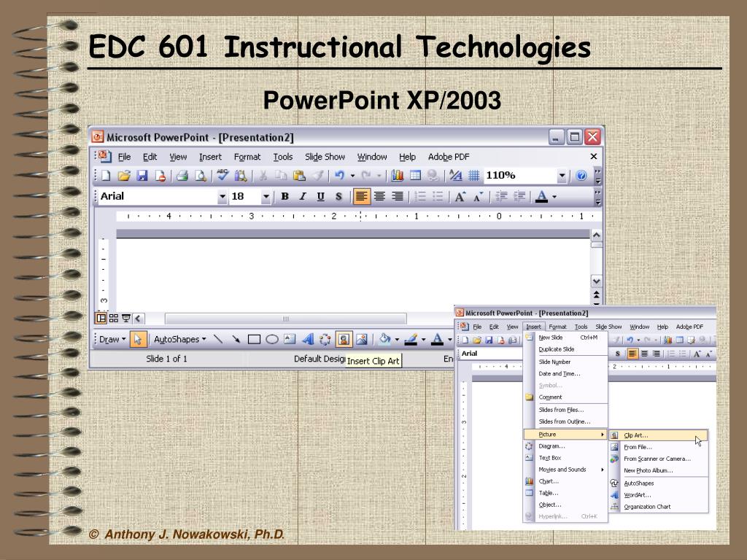The height and width of the screenshot is (560, 747).
Task: Click the horizontal scrollbar thumb
Action: [286, 319]
